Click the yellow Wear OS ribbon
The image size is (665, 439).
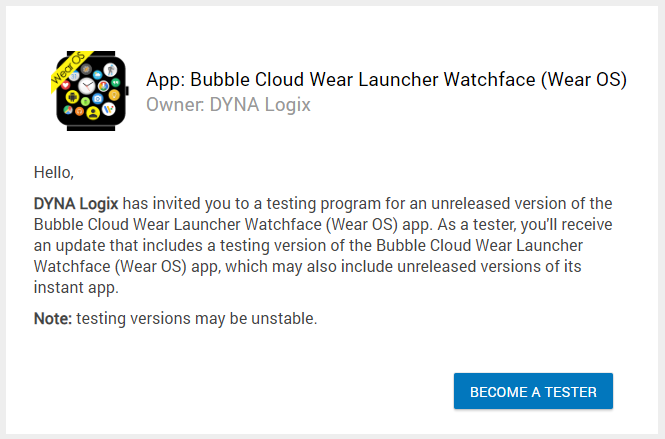(65, 70)
